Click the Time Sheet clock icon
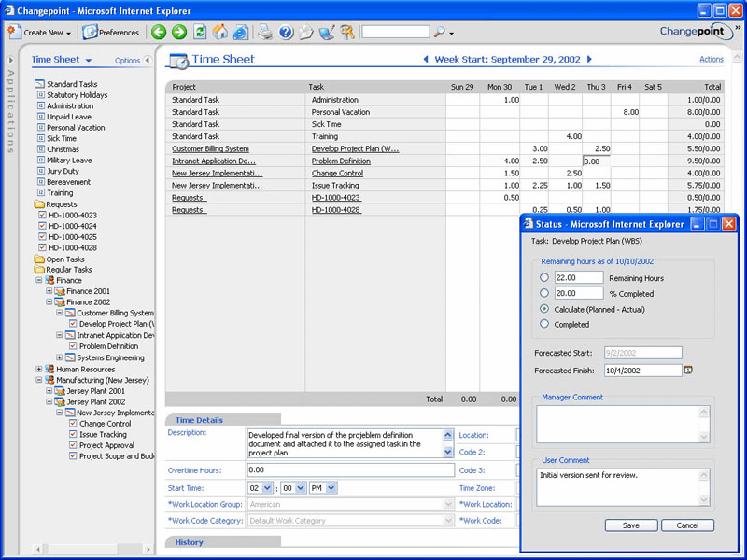747x560 pixels. (179, 61)
